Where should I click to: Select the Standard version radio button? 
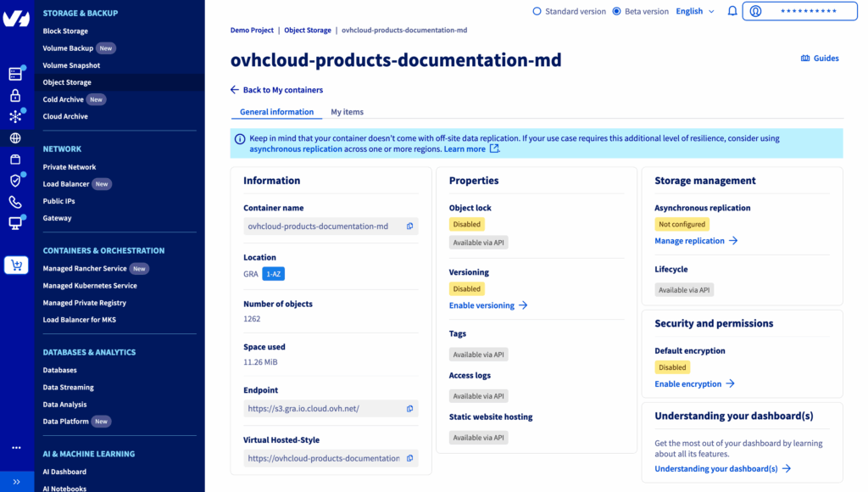537,12
